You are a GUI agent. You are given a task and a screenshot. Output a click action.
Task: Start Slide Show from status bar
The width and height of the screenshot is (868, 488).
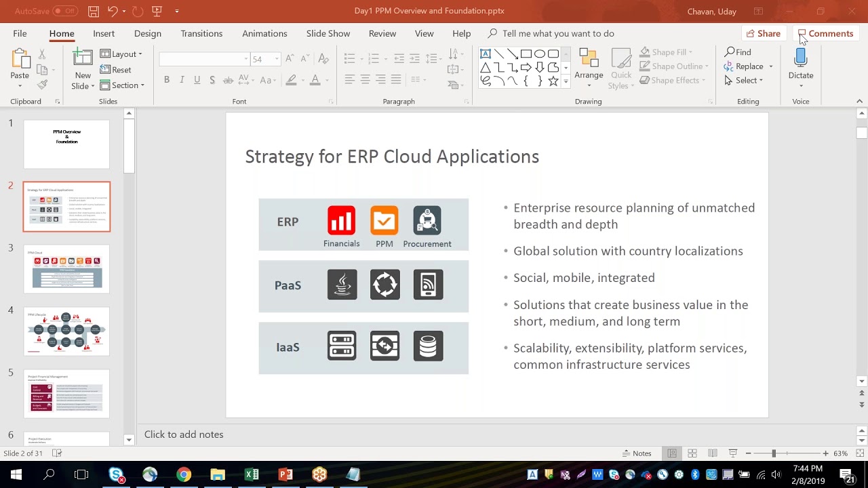point(733,453)
